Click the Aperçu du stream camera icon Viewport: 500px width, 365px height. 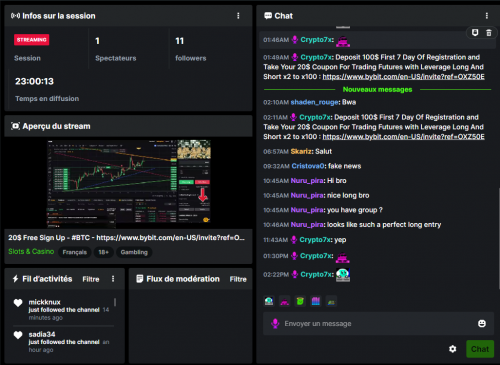(15, 126)
